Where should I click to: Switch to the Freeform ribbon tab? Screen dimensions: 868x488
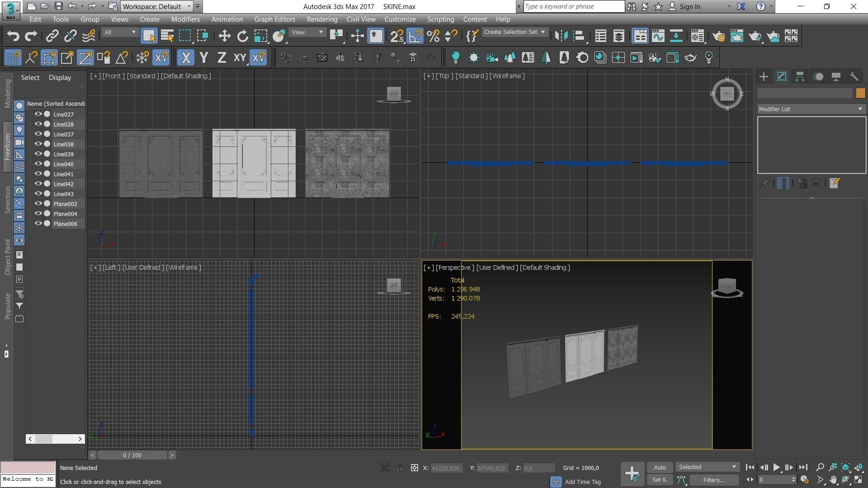pos(7,147)
